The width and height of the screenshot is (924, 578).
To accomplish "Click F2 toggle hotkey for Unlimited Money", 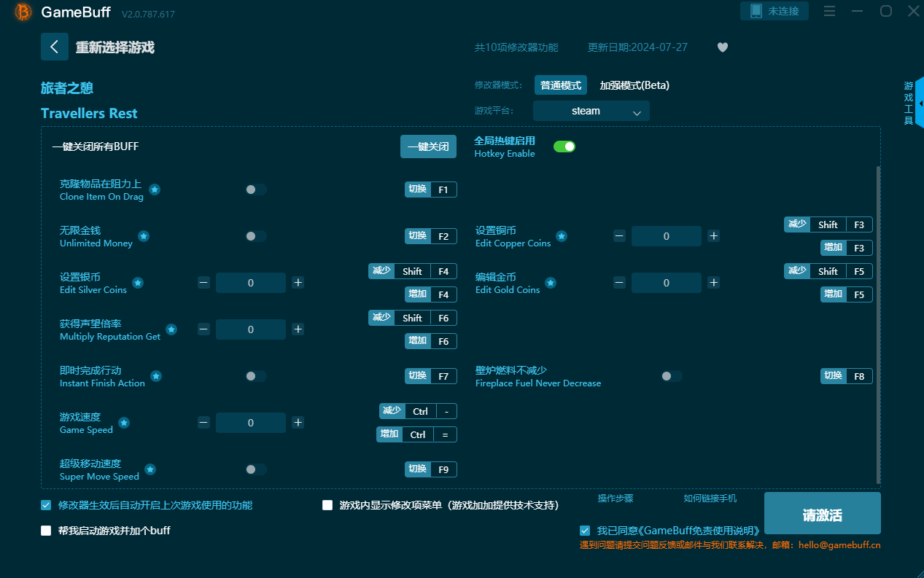I will coord(431,236).
